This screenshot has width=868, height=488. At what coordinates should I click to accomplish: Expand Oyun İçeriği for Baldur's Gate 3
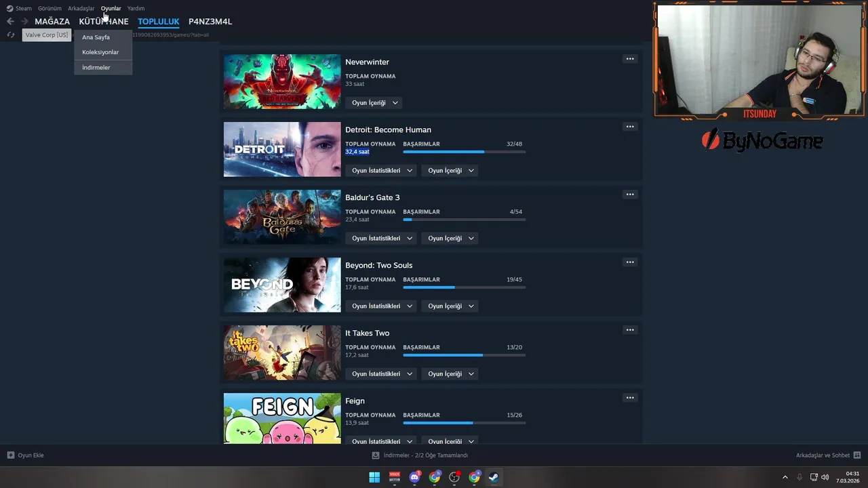tap(450, 239)
